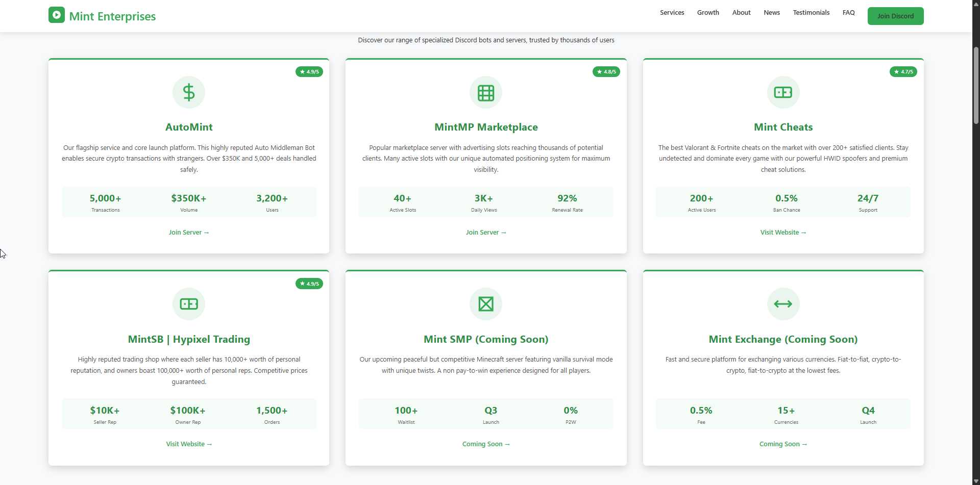This screenshot has width=980, height=485.
Task: Select the Mint SMP (Coming Soon) heading
Action: (x=486, y=339)
